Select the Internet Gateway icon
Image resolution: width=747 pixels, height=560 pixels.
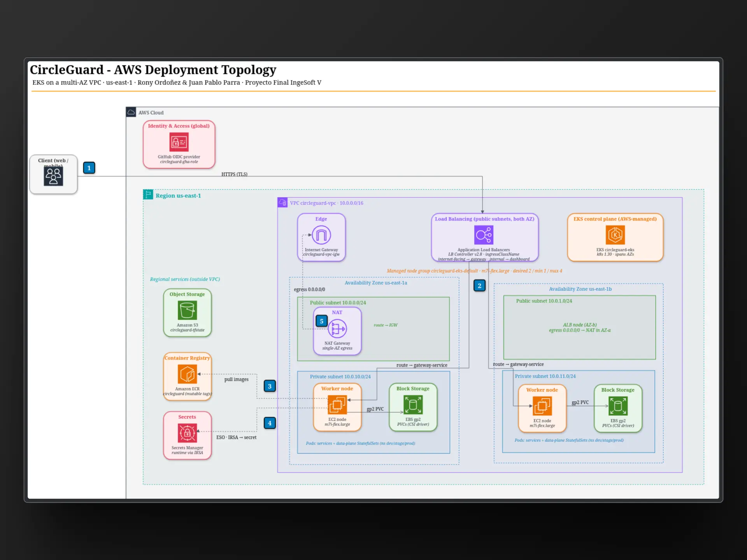(321, 235)
